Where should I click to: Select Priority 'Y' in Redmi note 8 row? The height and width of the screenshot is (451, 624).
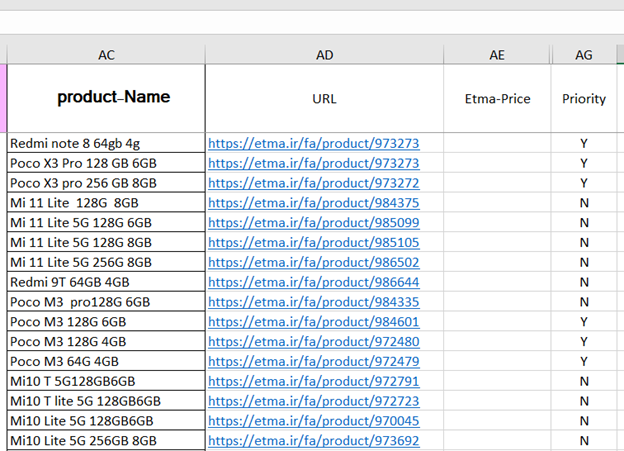pyautogui.click(x=584, y=143)
